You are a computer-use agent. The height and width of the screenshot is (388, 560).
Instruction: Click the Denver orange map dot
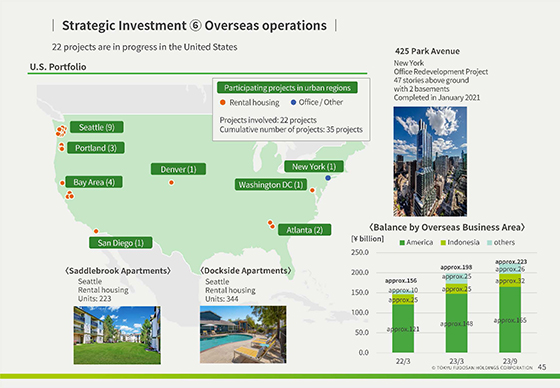[171, 183]
